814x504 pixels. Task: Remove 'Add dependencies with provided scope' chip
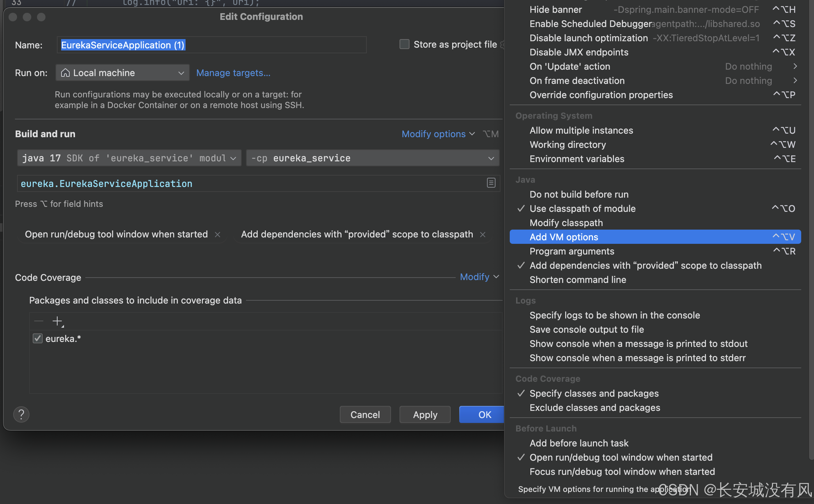[x=483, y=235]
